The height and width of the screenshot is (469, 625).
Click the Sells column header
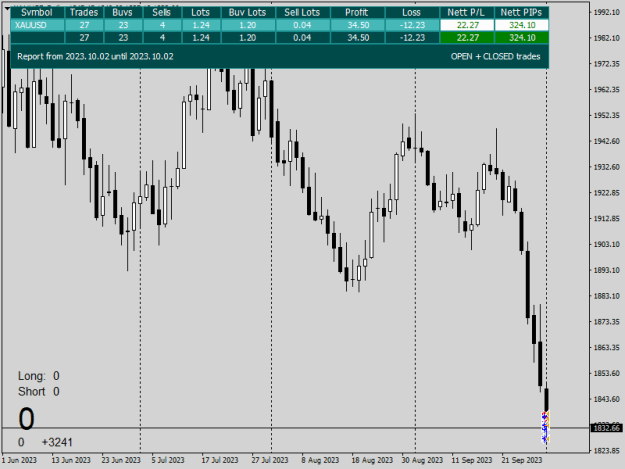161,12
